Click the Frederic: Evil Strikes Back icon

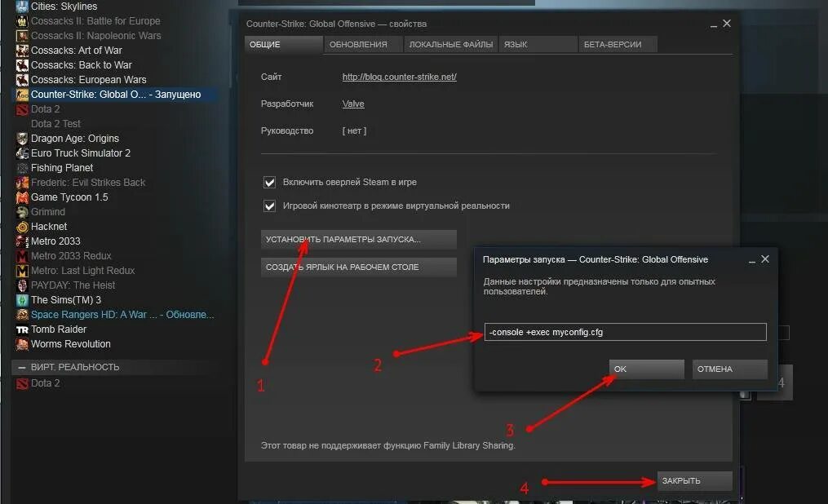[22, 183]
